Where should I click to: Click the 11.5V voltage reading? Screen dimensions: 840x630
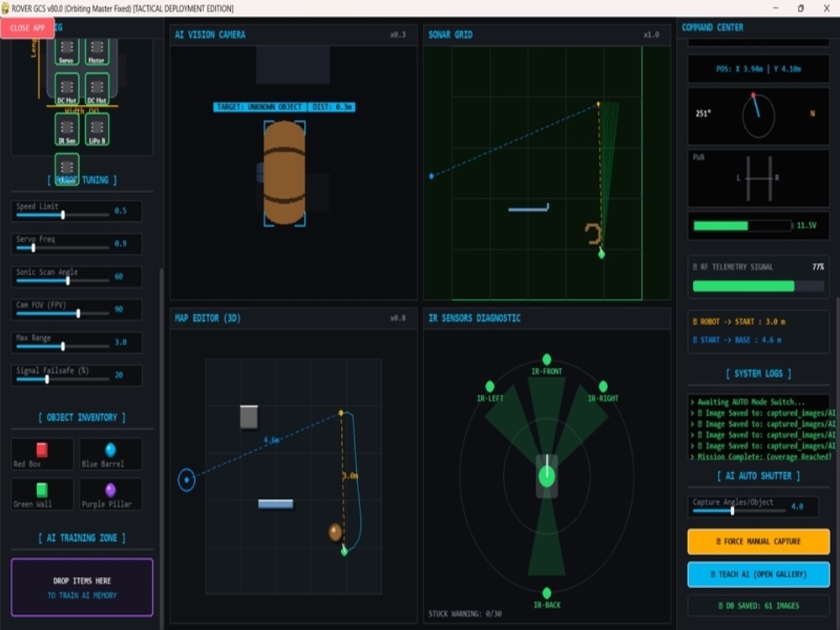pyautogui.click(x=806, y=225)
